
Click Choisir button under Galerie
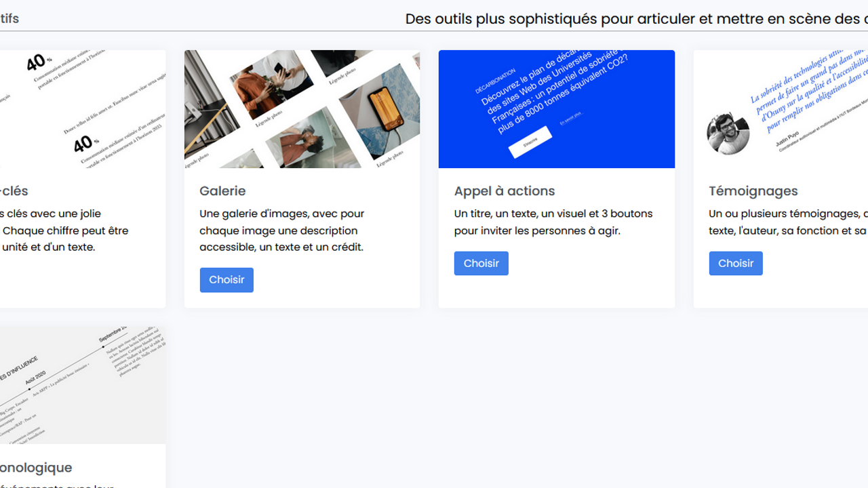pyautogui.click(x=226, y=280)
